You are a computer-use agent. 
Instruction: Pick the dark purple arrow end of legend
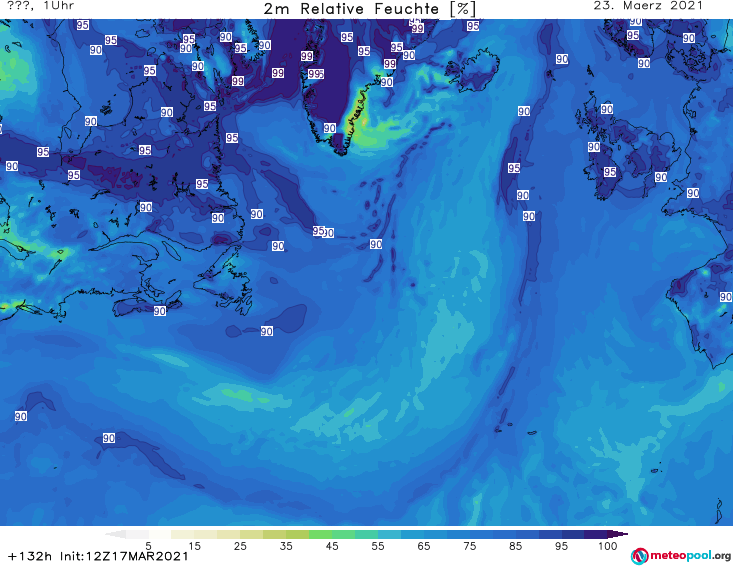[620, 534]
